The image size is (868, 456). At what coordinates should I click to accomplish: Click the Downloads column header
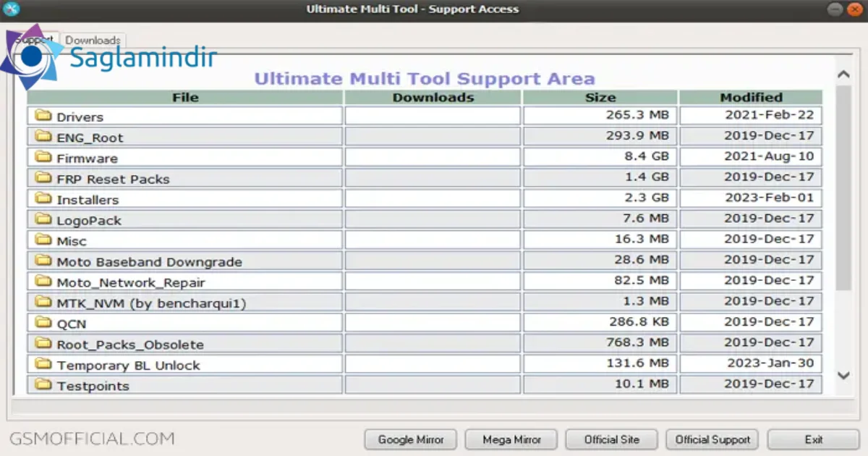(433, 97)
